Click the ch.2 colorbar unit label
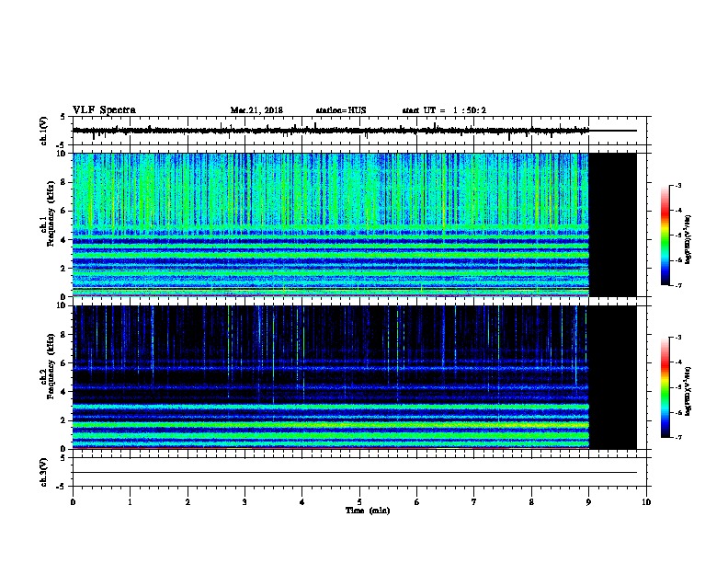Image resolution: width=728 pixels, height=563 pixels. click(688, 391)
